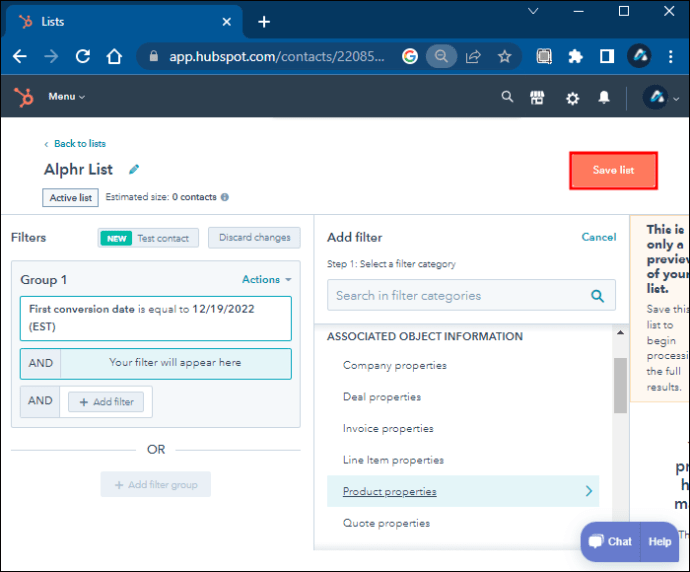Screen dimensions: 690x572
Task: Choose Invoice properties category
Action: [x=388, y=429]
